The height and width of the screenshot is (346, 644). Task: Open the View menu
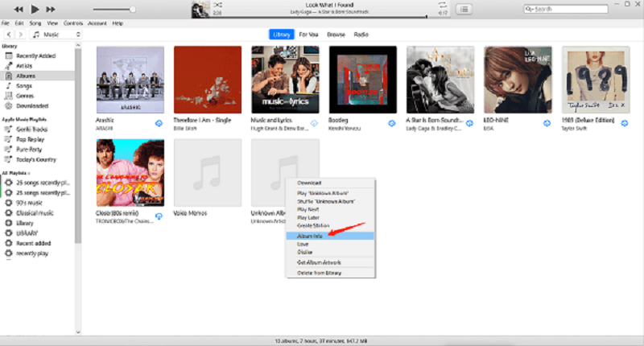tap(52, 23)
